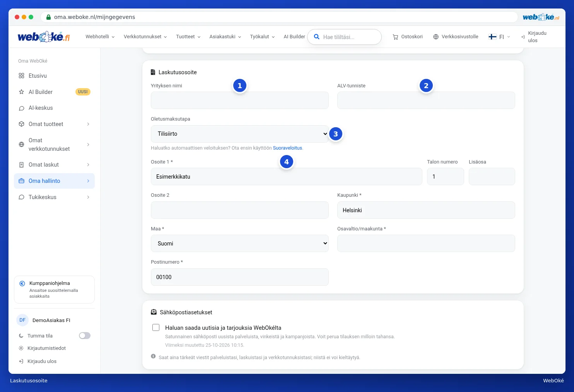Expand Tukikeskus sidebar chevron
Image resolution: width=574 pixels, height=392 pixels.
tap(88, 197)
